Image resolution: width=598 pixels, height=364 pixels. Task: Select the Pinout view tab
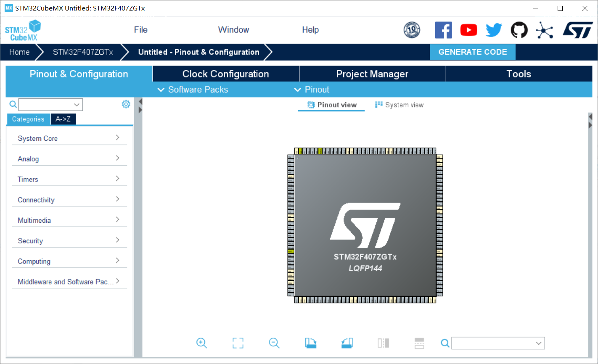pyautogui.click(x=332, y=105)
